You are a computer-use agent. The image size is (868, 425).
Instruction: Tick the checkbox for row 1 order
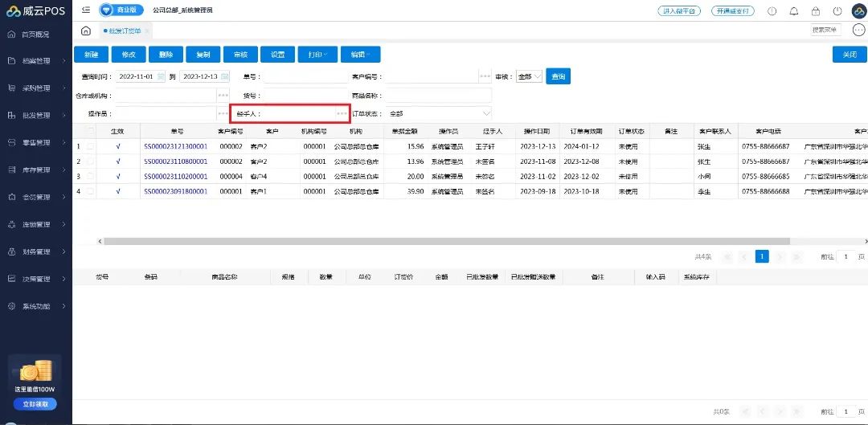point(90,147)
